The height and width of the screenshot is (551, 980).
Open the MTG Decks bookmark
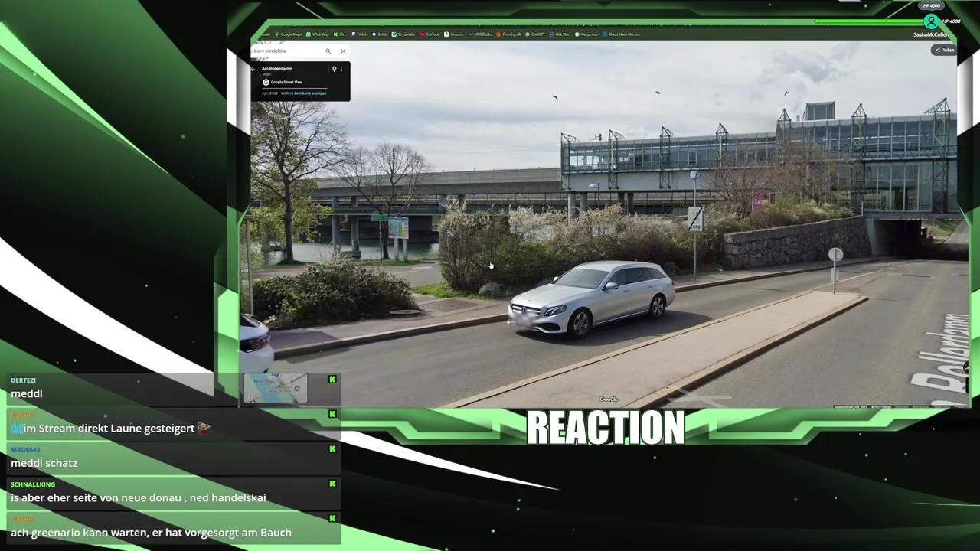coord(479,34)
